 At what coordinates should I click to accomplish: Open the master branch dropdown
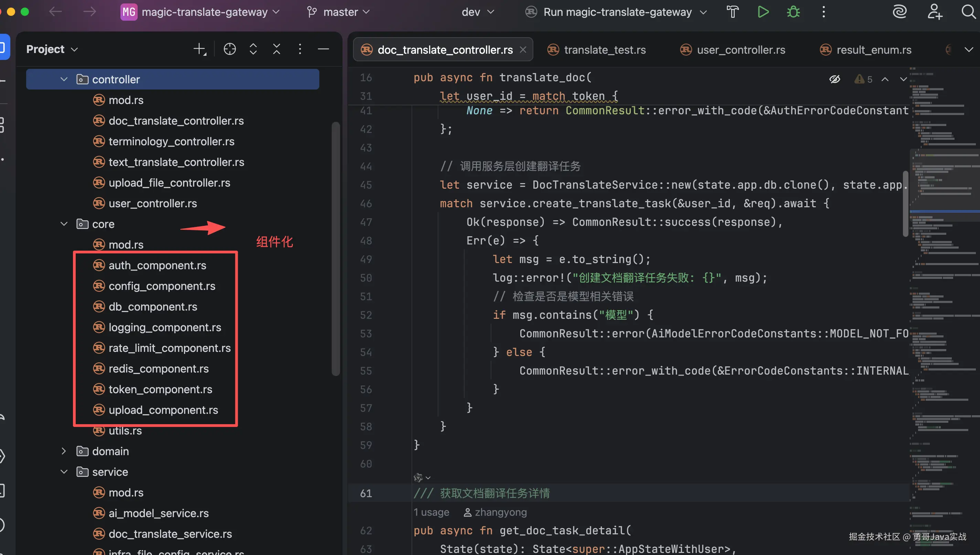pyautogui.click(x=339, y=12)
